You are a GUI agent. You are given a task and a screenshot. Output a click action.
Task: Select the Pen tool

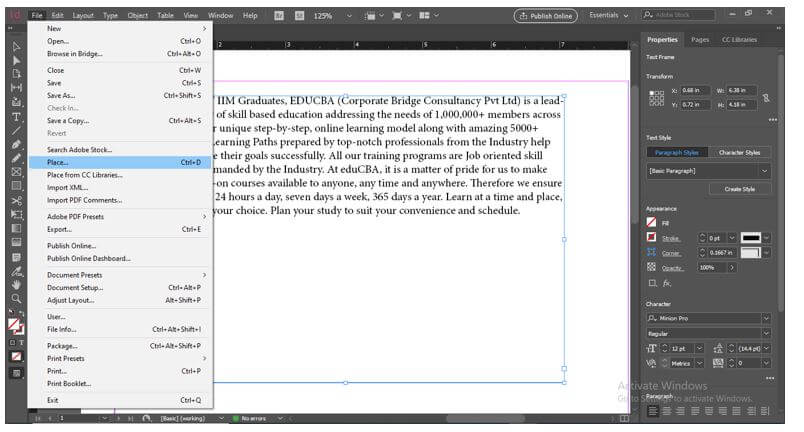(16, 145)
